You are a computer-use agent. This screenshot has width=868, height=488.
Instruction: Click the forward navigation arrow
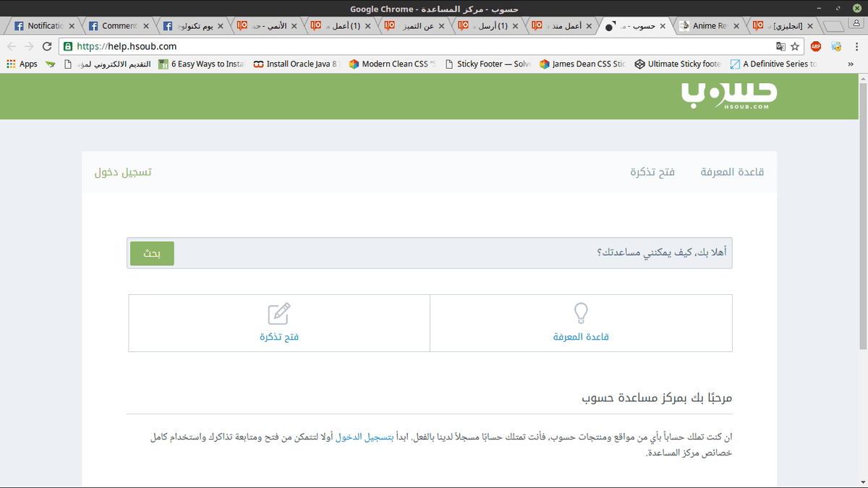point(27,45)
